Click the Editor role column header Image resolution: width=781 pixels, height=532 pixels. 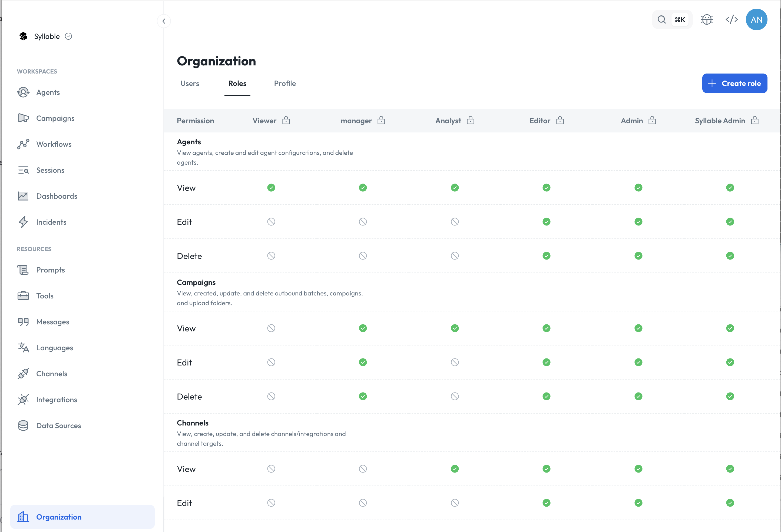coord(540,121)
